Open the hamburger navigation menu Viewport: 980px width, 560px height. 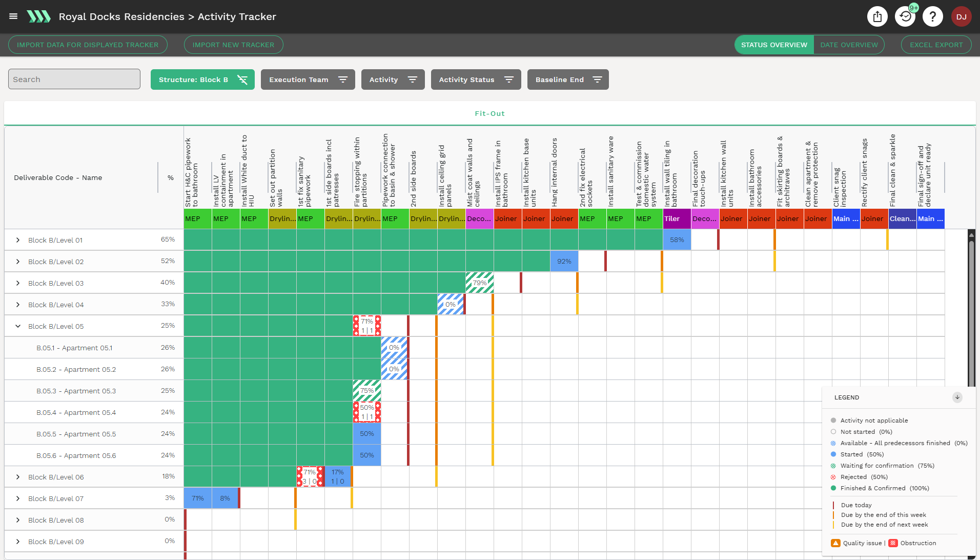[13, 16]
